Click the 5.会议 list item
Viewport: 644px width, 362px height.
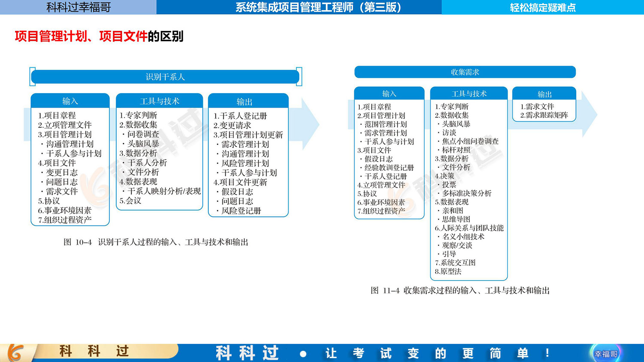(x=131, y=200)
